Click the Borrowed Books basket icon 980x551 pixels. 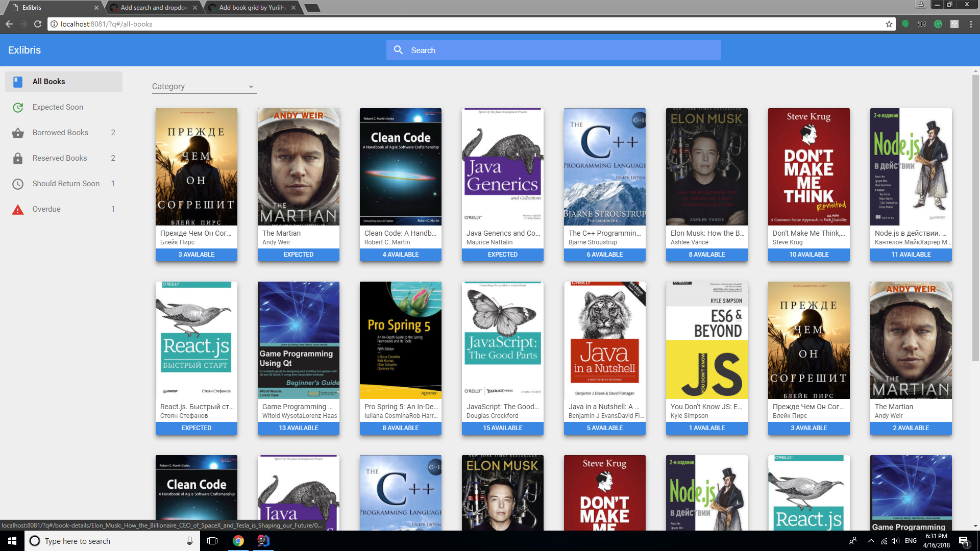point(18,133)
